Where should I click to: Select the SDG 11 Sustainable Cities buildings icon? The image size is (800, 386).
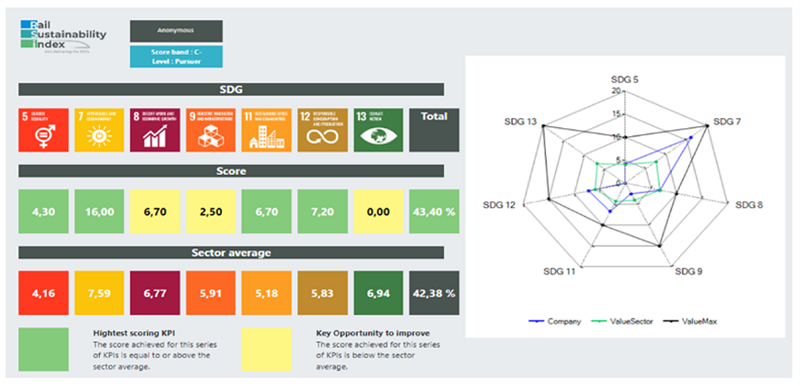click(266, 130)
